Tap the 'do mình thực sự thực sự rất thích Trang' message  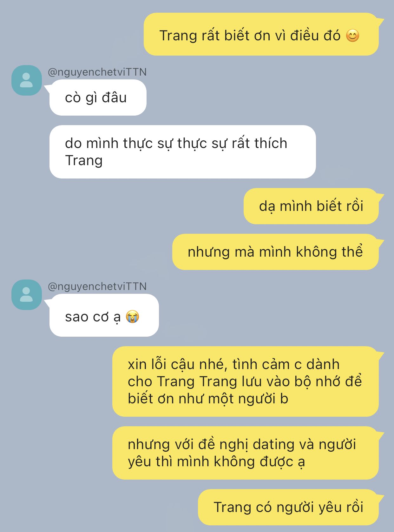[x=183, y=152]
